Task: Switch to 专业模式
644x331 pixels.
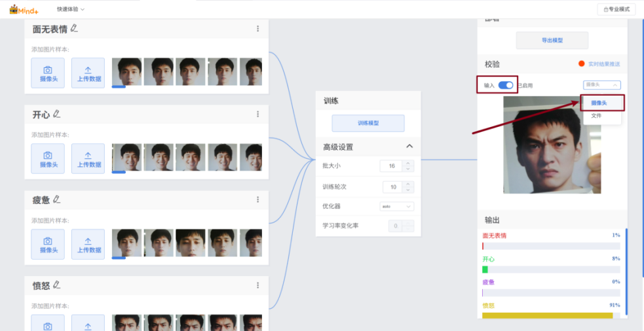Action: [x=616, y=9]
